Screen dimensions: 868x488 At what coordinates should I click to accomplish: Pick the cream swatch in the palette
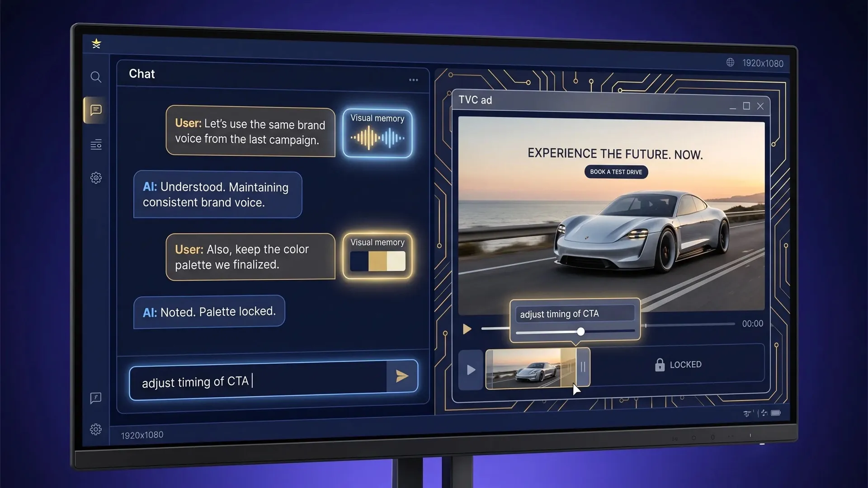pyautogui.click(x=396, y=261)
